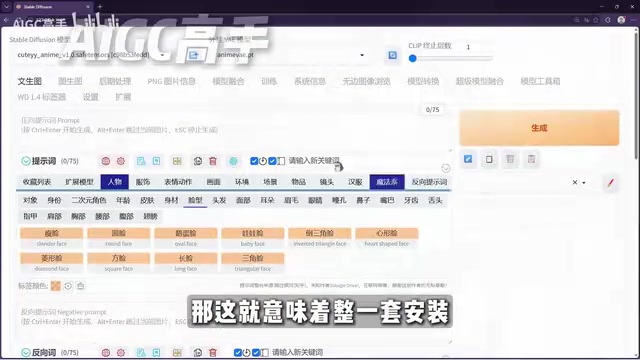The height and width of the screenshot is (360, 640).
Task: Click the yellow translate icon in 提示词 toolbar
Action: coord(177,161)
